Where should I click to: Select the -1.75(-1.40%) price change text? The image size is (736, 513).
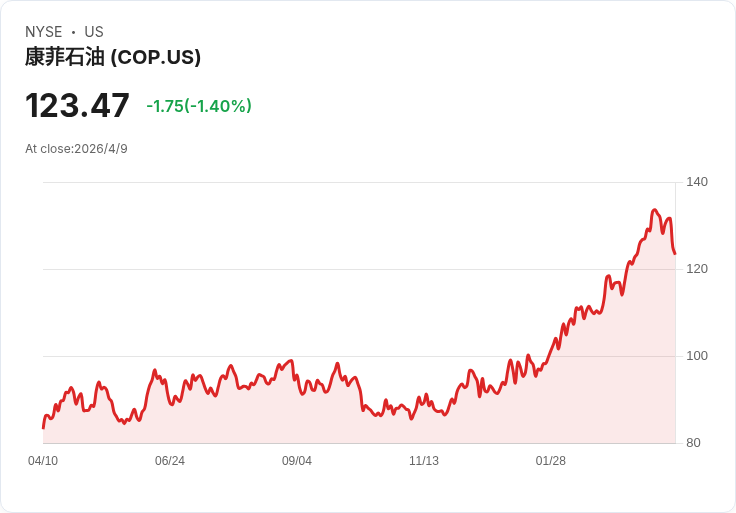click(199, 106)
